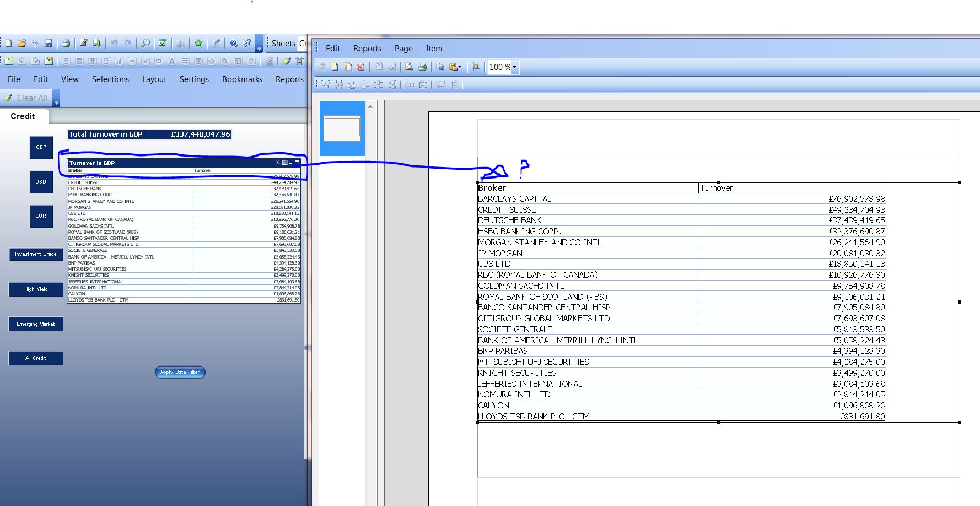Send Turnover in GBP table to Excel (XL)

pyautogui.click(x=278, y=163)
